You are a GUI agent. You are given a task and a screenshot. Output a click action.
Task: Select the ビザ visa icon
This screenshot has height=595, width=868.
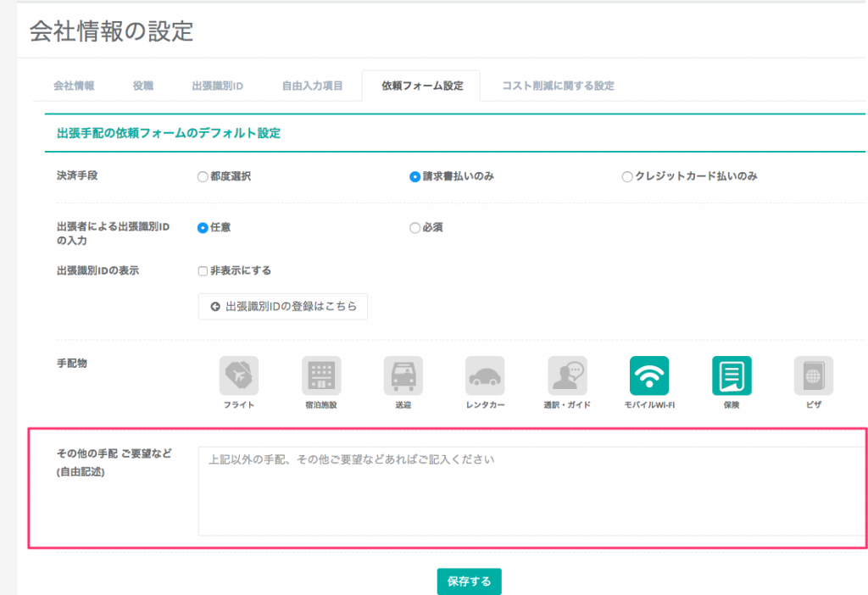click(814, 375)
